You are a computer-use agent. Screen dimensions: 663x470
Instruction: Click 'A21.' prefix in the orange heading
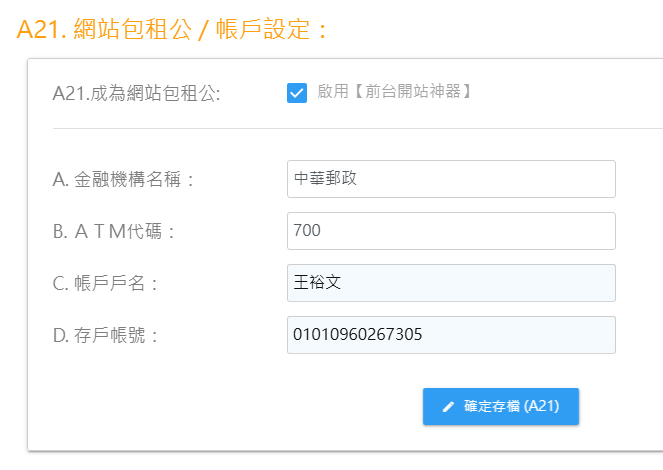point(41,30)
